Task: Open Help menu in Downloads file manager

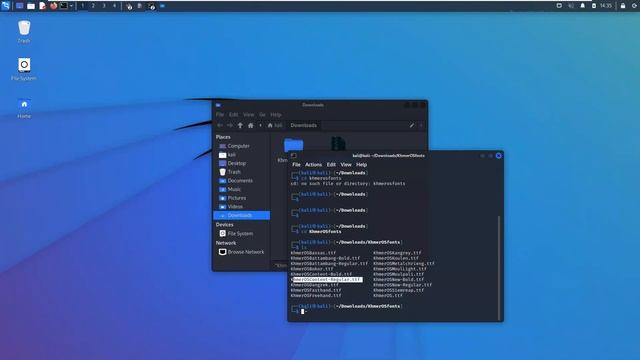Action: [276, 115]
